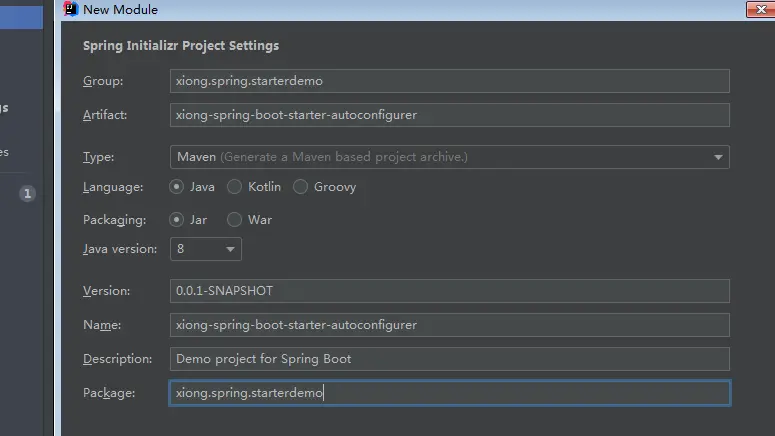Click the Type label

[x=98, y=157]
